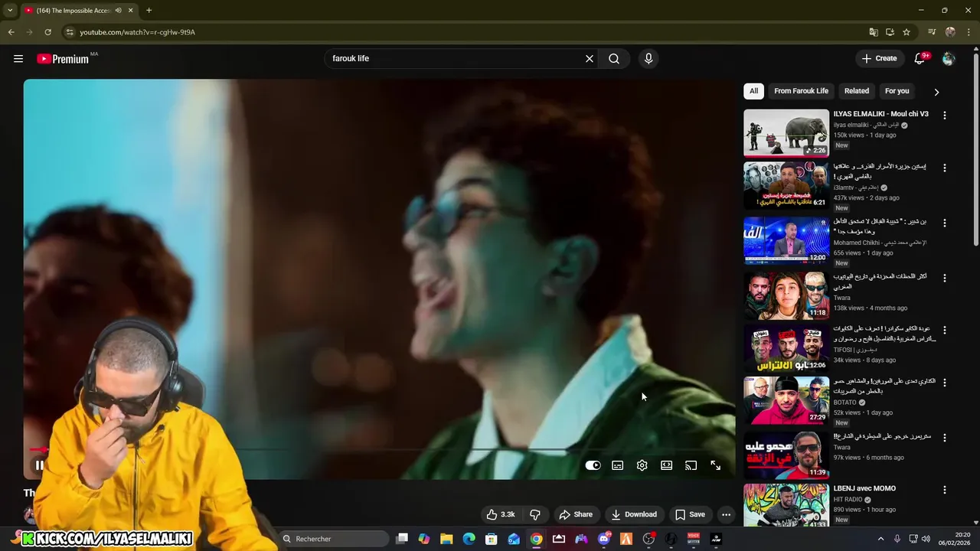980x551 pixels.
Task: Download the video
Action: (x=634, y=514)
